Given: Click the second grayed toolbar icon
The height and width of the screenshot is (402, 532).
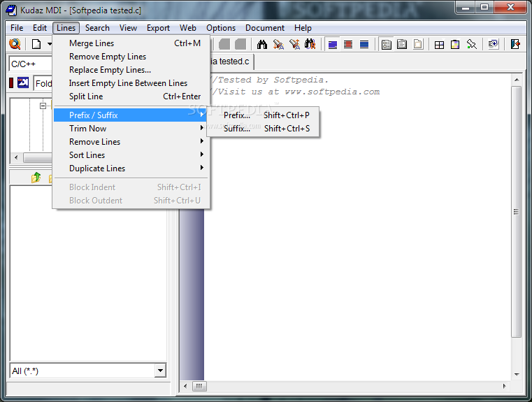Looking at the screenshot, I should (x=240, y=44).
